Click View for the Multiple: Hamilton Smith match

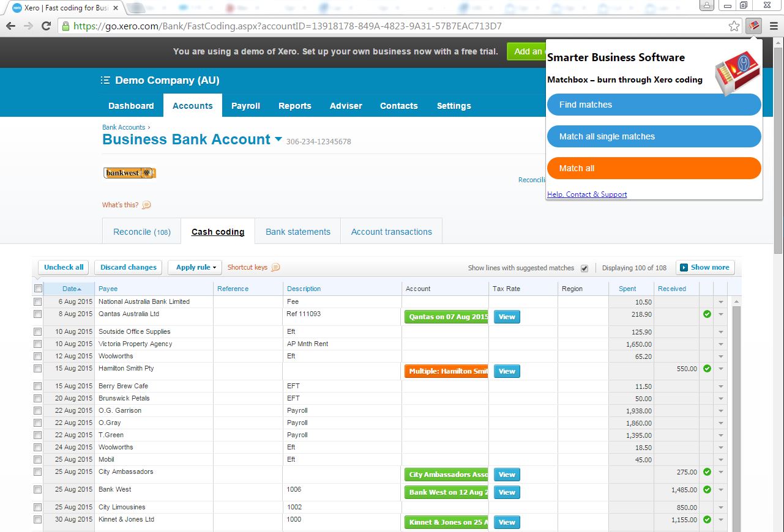(x=507, y=371)
